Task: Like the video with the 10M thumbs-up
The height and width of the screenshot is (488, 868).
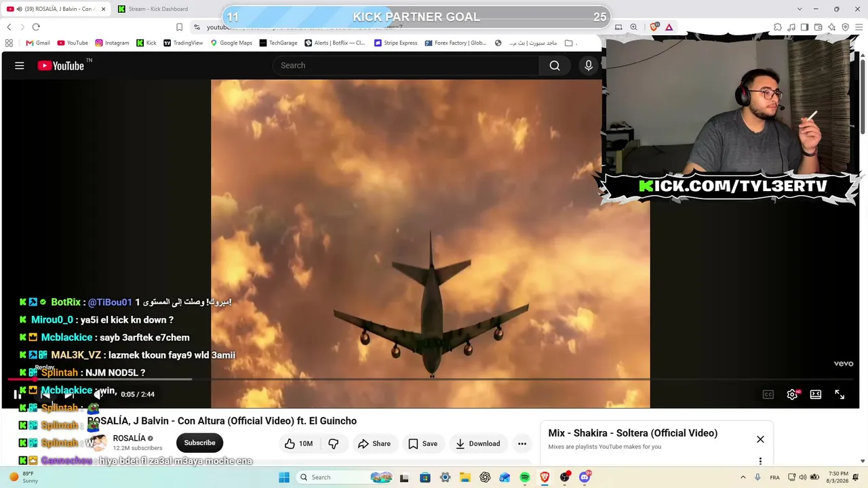Action: 298,444
